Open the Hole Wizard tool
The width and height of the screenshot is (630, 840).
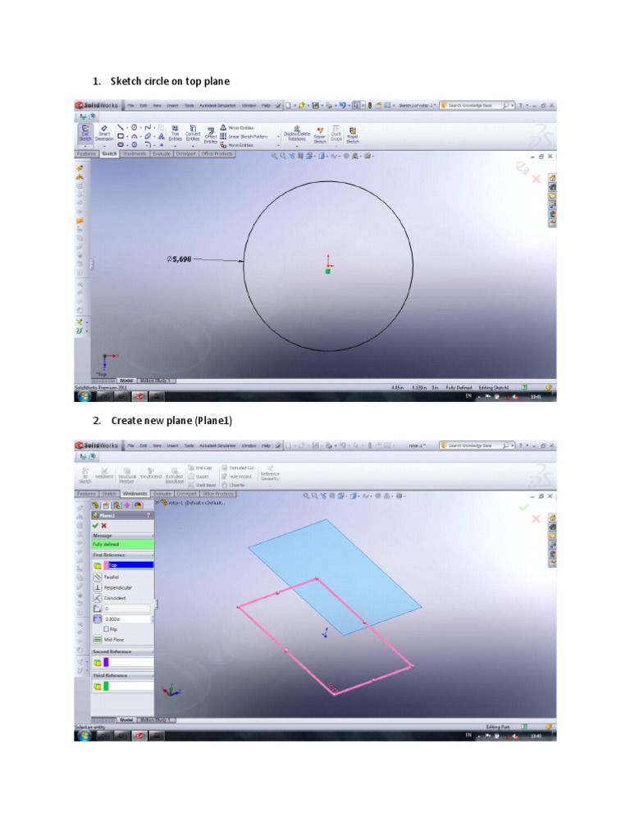click(x=236, y=477)
